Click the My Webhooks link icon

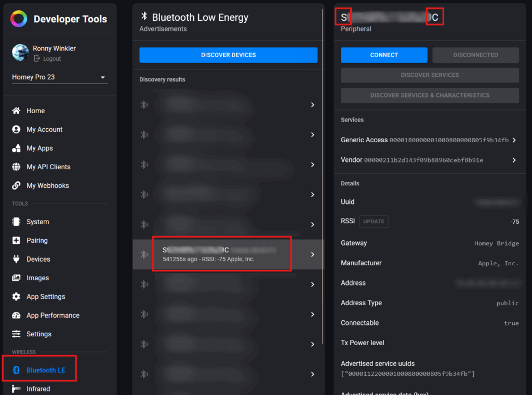16,185
